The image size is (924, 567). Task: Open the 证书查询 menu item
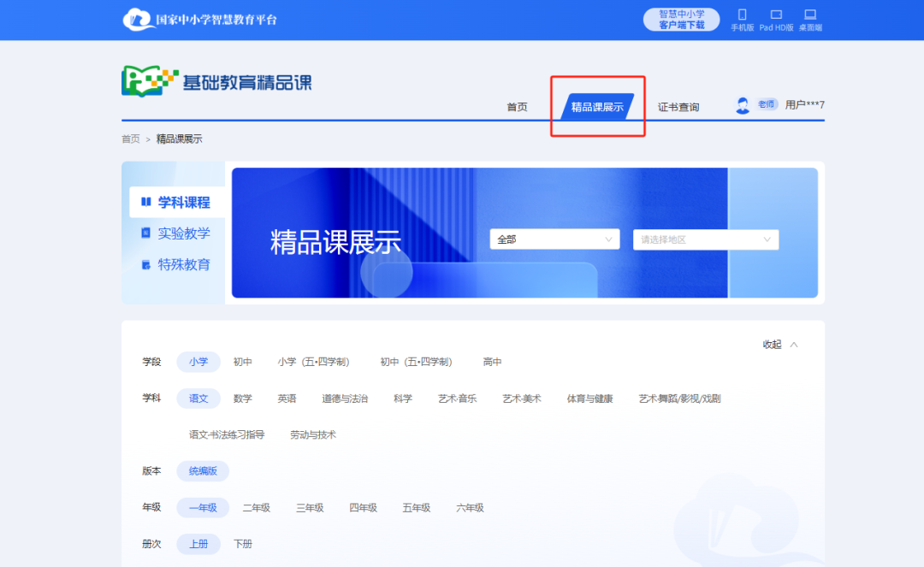point(678,107)
